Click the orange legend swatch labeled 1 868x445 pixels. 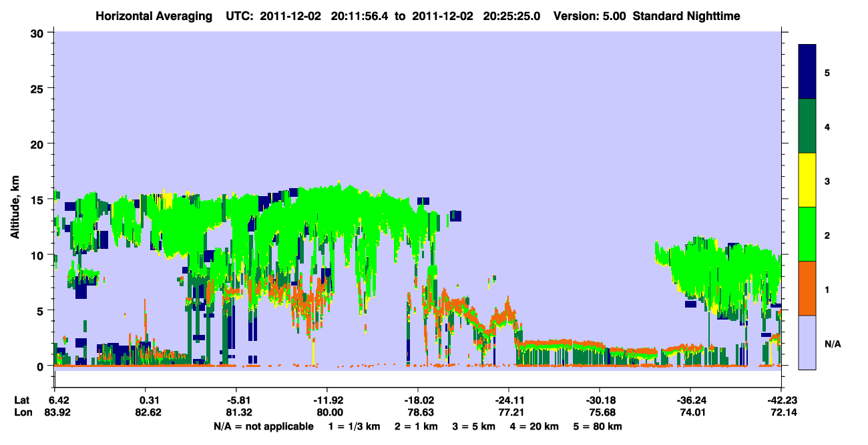808,288
